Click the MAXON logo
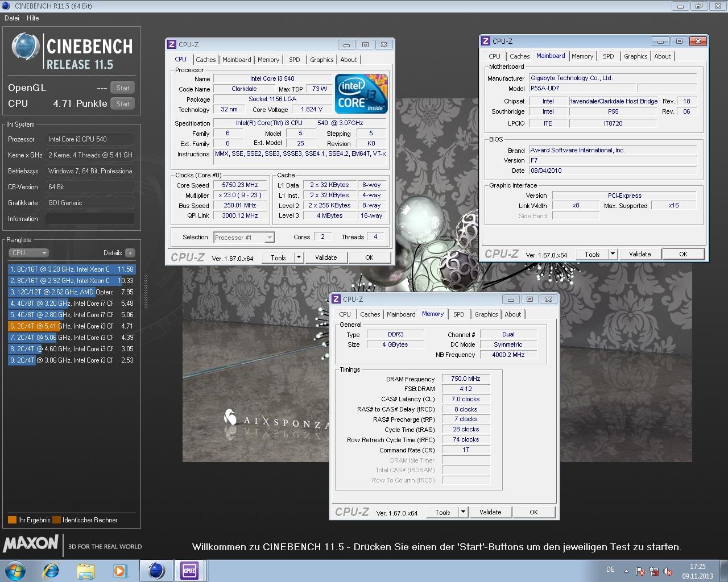Screen dimensions: 728x582 tap(31, 544)
